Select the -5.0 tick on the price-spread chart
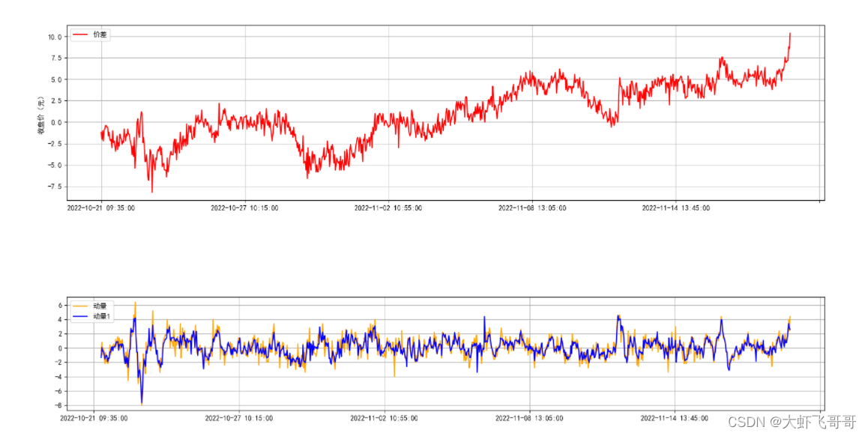868x436 pixels. (55, 165)
